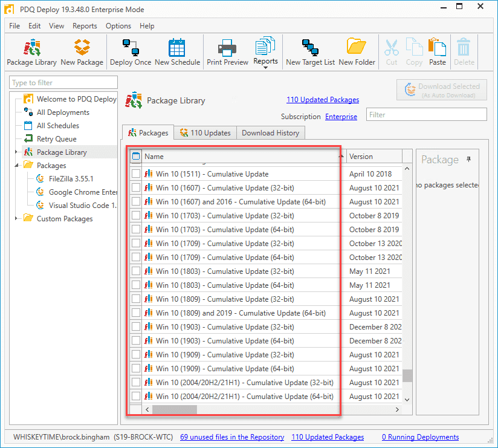Click vertical scrollbar up arrow in package list
This screenshot has height=448, width=498.
(x=407, y=169)
